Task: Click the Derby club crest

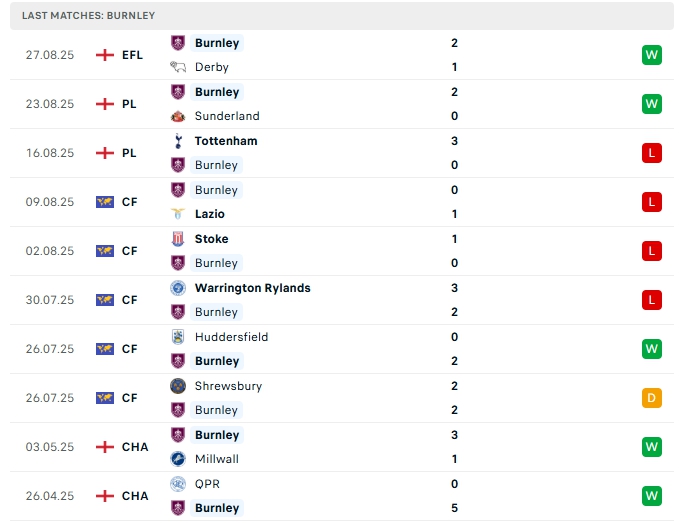Action: coord(178,67)
